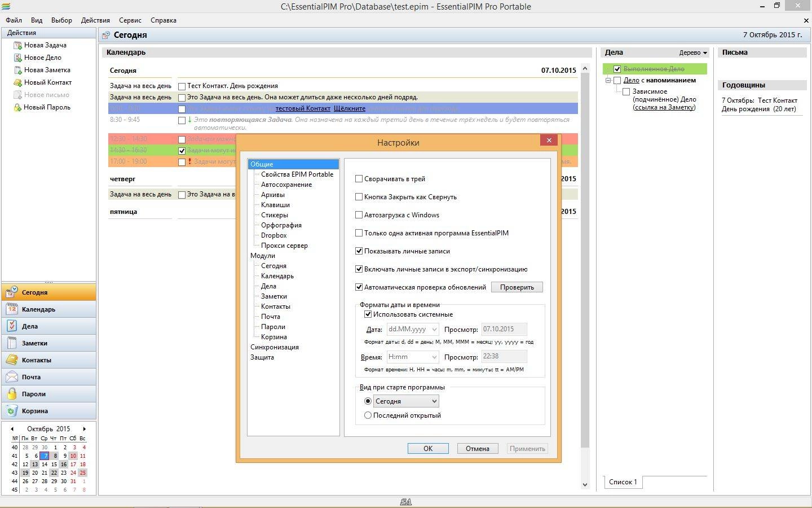
Task: Select Dropbox in settings tree
Action: click(274, 235)
